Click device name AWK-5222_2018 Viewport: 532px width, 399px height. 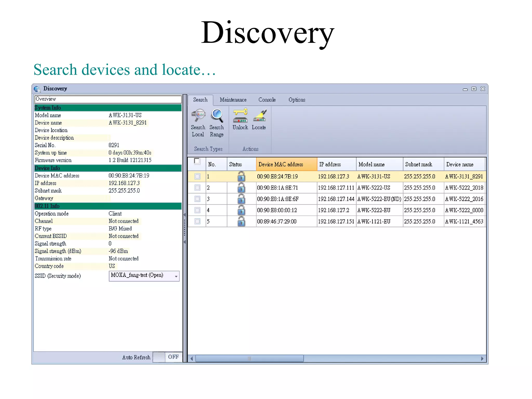coord(464,188)
